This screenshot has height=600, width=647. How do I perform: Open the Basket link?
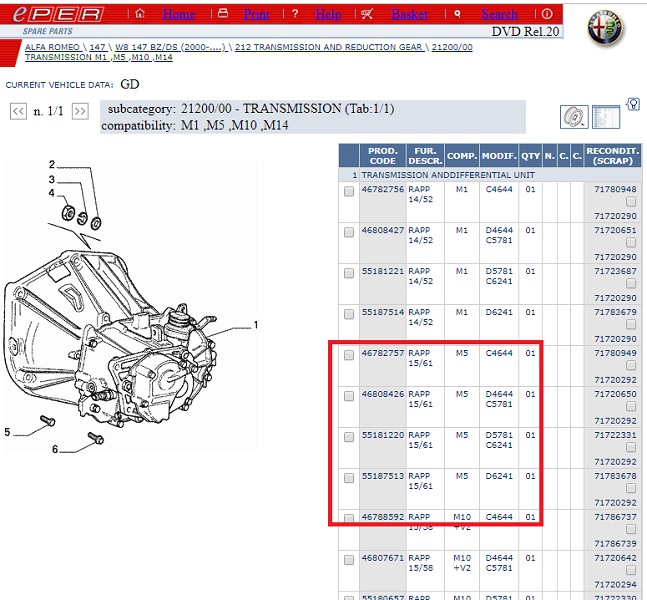click(409, 14)
